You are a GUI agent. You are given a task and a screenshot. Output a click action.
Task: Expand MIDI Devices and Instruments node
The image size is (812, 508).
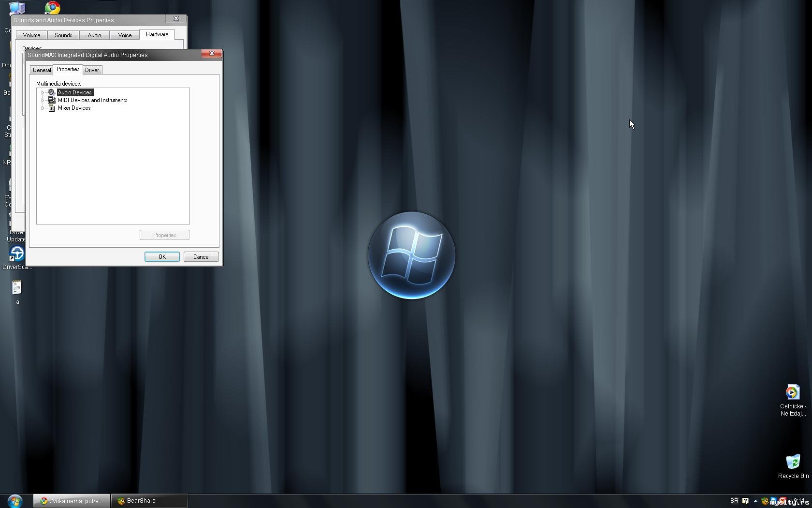point(43,100)
